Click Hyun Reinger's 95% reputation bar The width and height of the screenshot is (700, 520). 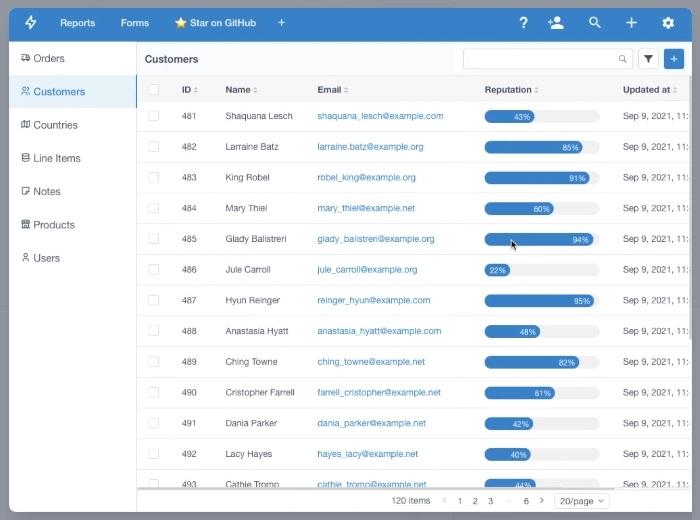(540, 301)
